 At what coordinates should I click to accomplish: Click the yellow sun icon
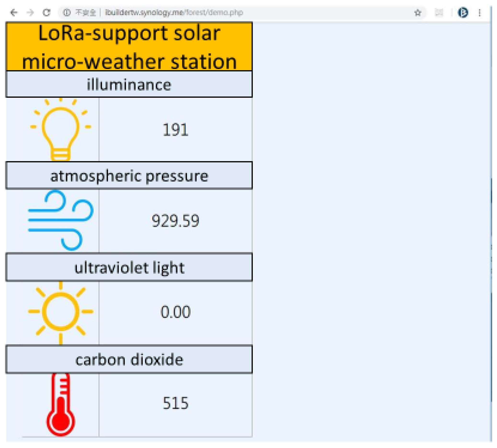(x=61, y=312)
